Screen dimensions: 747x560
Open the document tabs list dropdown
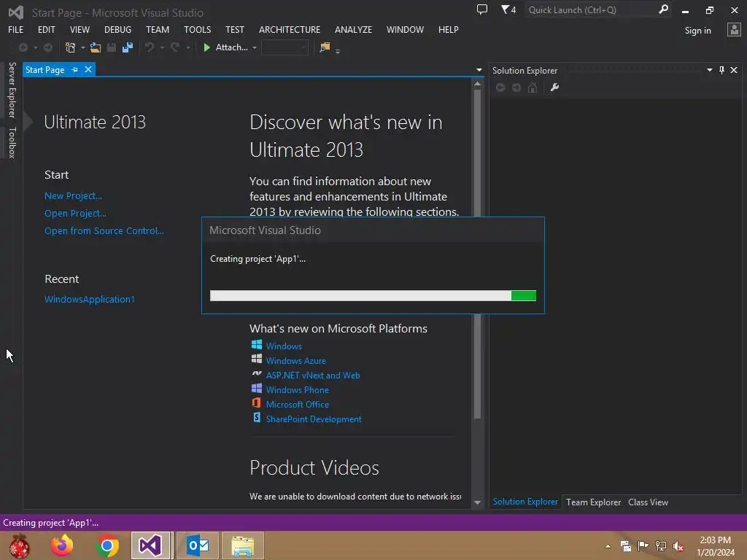pos(479,70)
